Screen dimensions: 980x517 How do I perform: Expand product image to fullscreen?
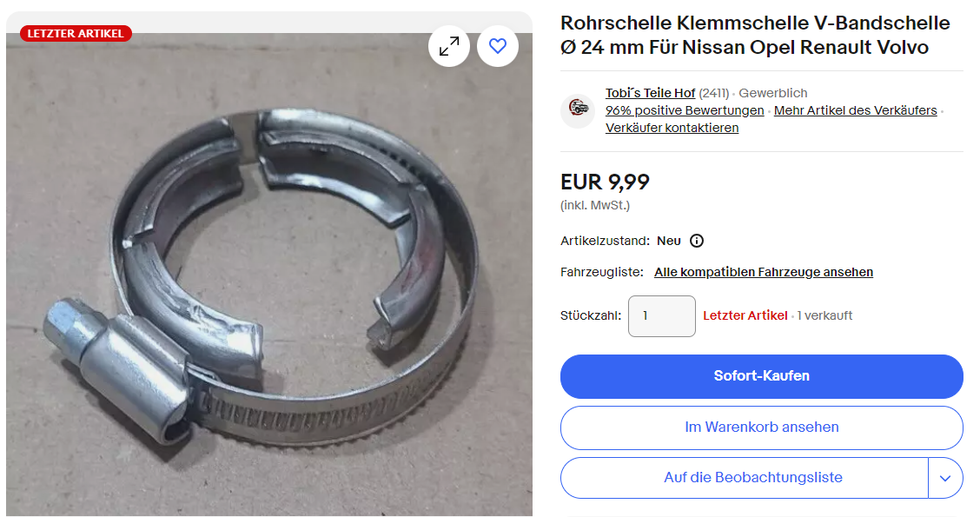click(449, 46)
